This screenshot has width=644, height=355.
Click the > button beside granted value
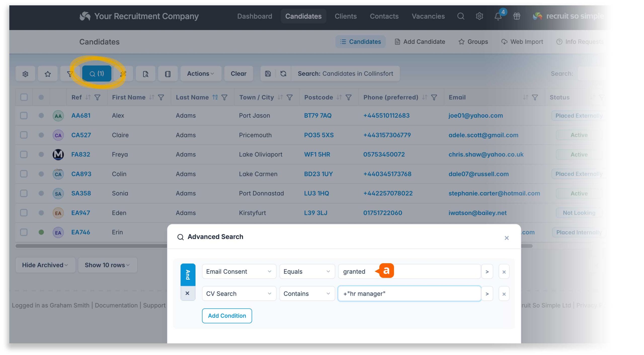487,272
